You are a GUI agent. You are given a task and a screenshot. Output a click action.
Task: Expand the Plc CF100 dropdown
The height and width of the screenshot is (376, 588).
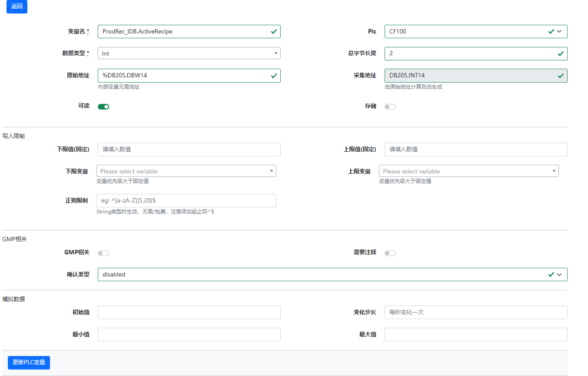click(x=475, y=31)
